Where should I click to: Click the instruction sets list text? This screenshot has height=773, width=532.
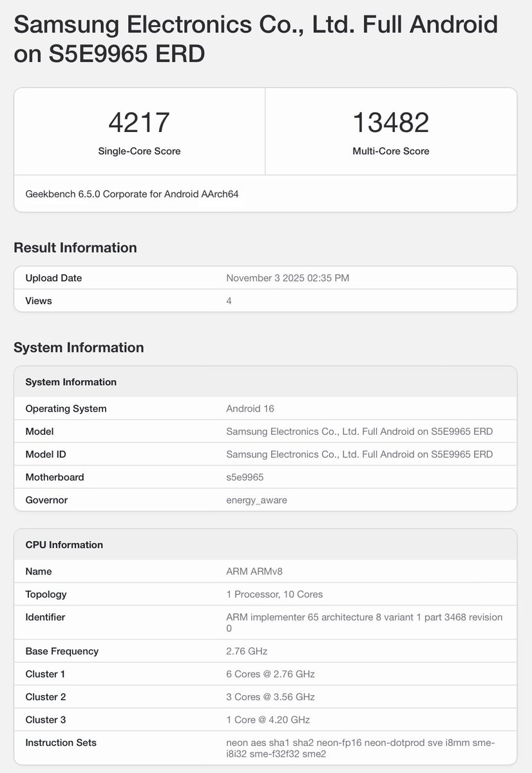click(x=360, y=748)
